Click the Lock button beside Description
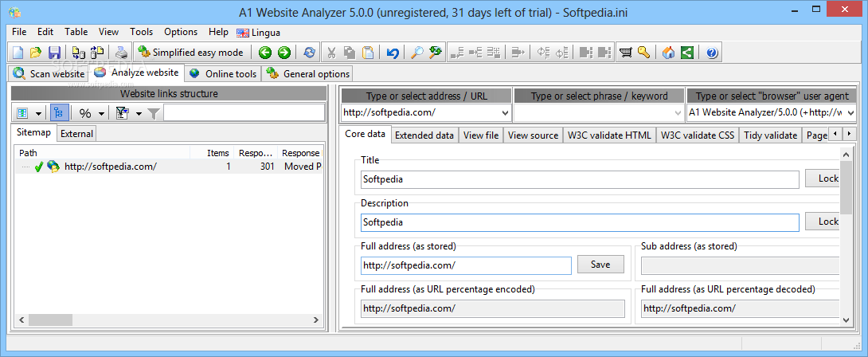868x357 pixels. [823, 222]
